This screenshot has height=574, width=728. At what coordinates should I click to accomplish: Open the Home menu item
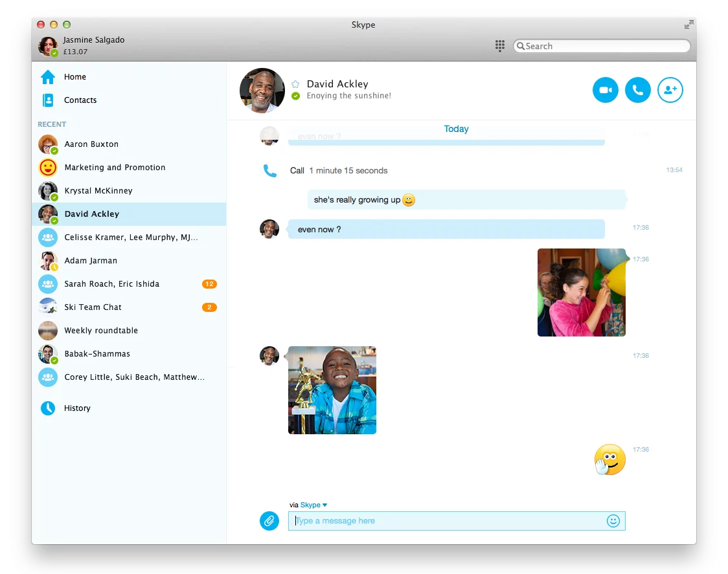pos(129,77)
